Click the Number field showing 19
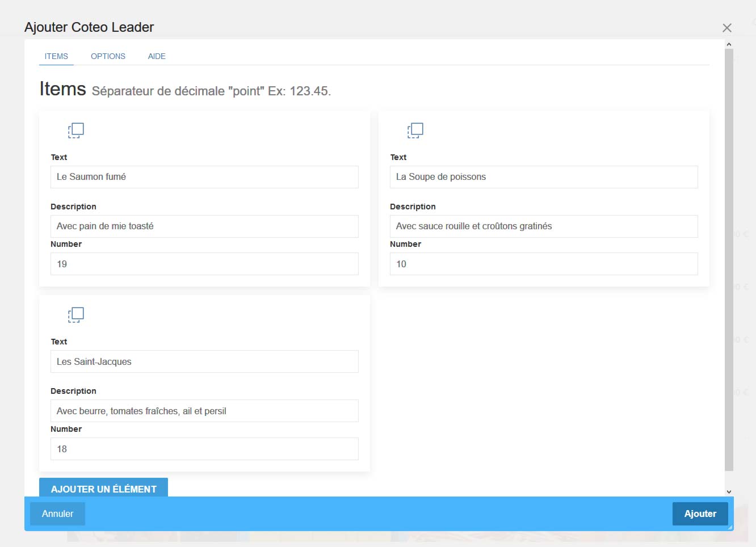 click(204, 264)
